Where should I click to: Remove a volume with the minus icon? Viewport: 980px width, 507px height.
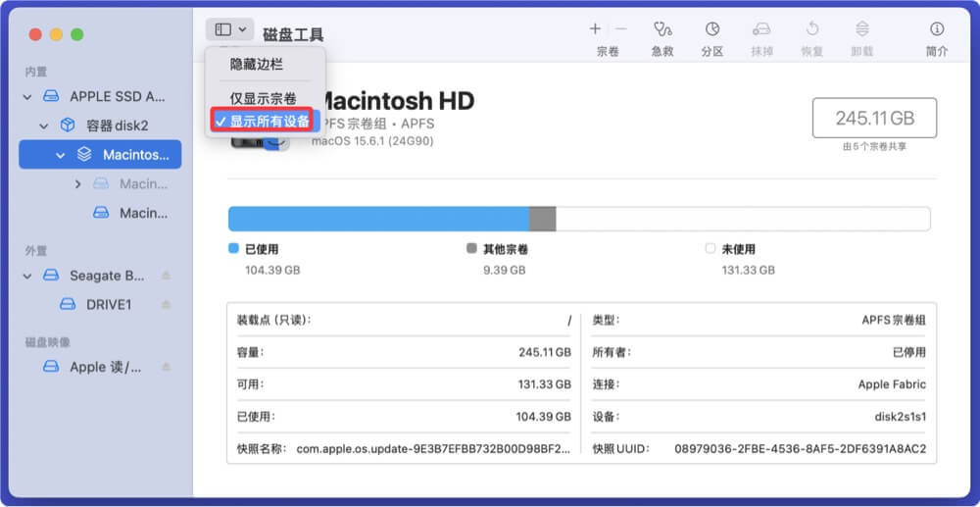tap(620, 28)
